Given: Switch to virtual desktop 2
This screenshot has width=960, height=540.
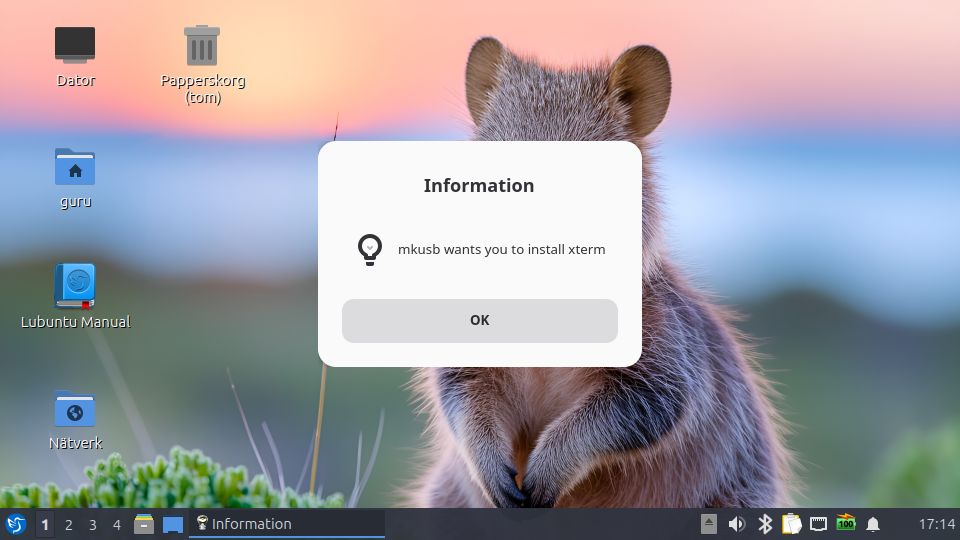Looking at the screenshot, I should 69,524.
